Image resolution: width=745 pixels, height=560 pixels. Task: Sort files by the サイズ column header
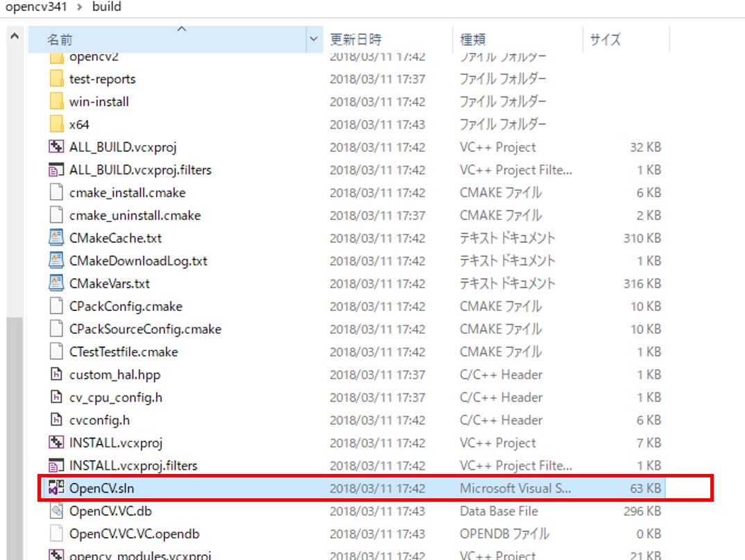pyautogui.click(x=606, y=40)
